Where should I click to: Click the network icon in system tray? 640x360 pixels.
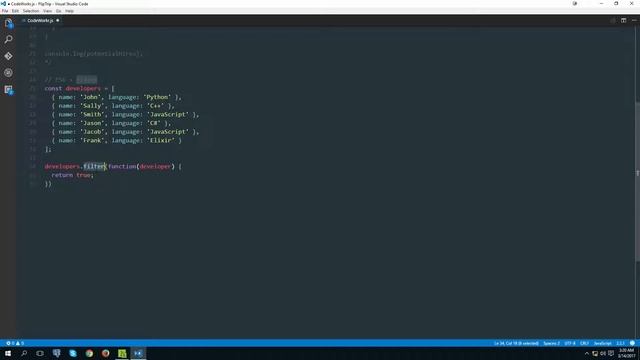pos(595,353)
